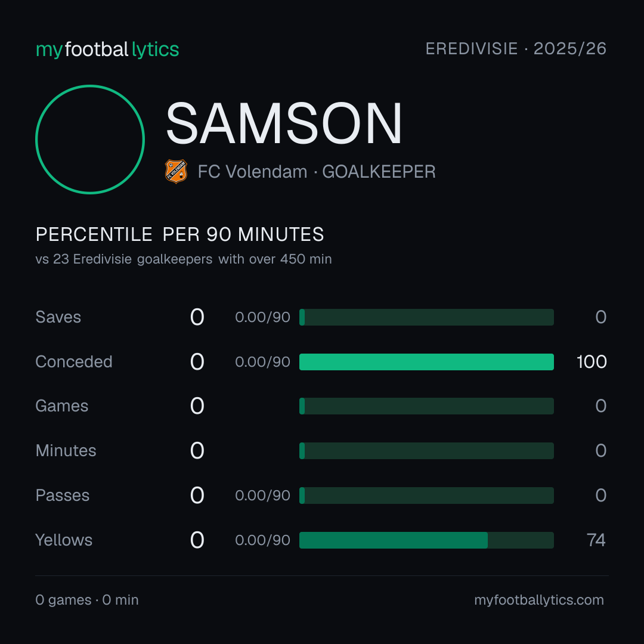Click the myfootballytics.com link in the footer
Screen dimensions: 644x644
(x=539, y=600)
